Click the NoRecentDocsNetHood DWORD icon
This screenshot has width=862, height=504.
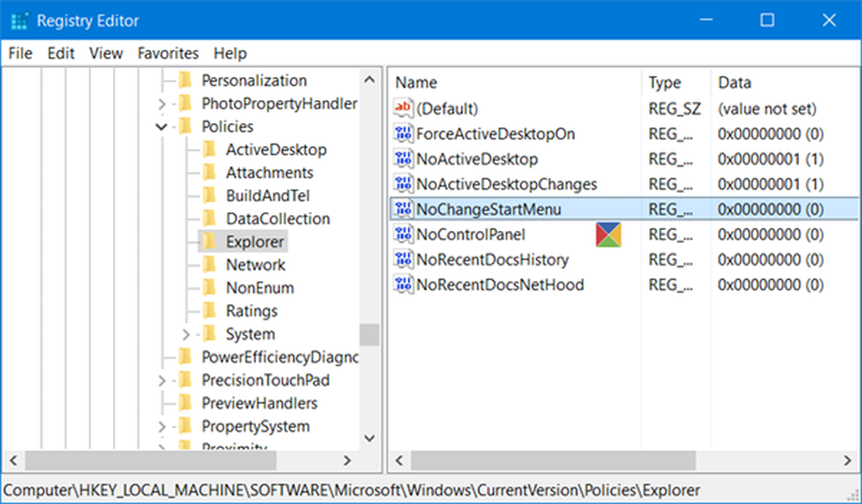[x=403, y=284]
